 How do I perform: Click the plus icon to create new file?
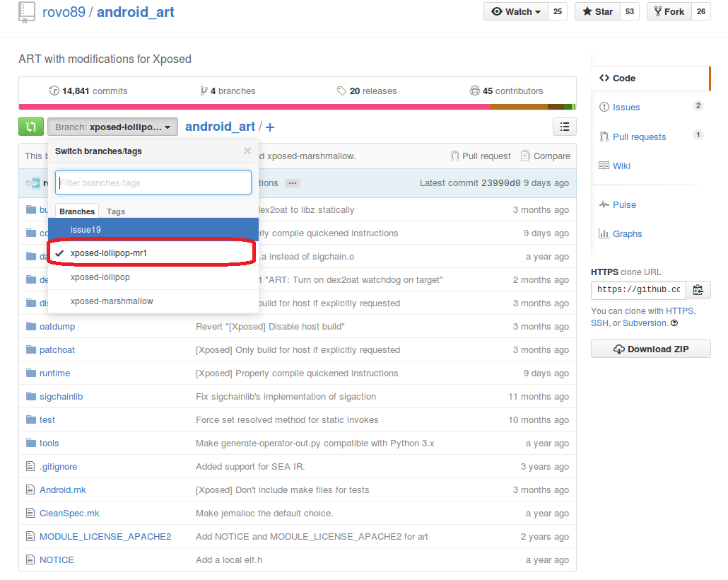(270, 127)
